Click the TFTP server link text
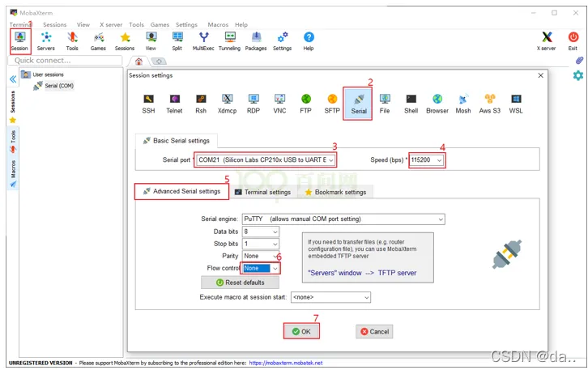The image size is (588, 370). (x=397, y=274)
